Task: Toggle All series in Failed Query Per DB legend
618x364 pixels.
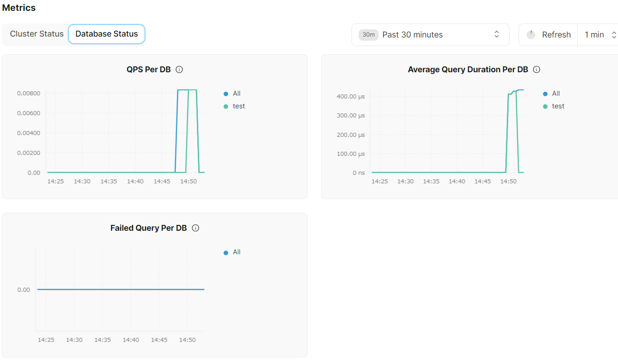Action: (237, 252)
